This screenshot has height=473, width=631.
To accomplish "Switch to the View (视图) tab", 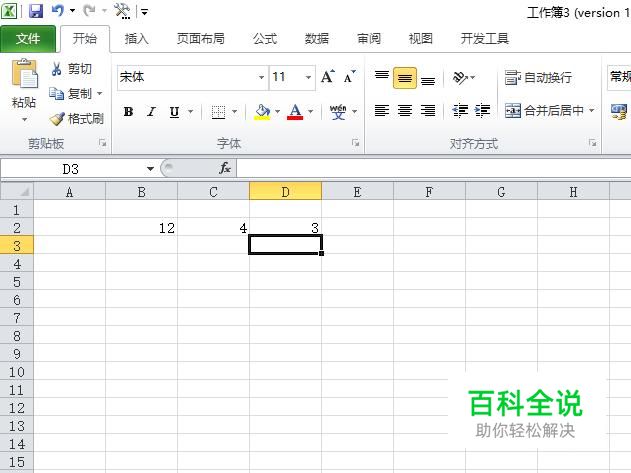I will coord(421,39).
